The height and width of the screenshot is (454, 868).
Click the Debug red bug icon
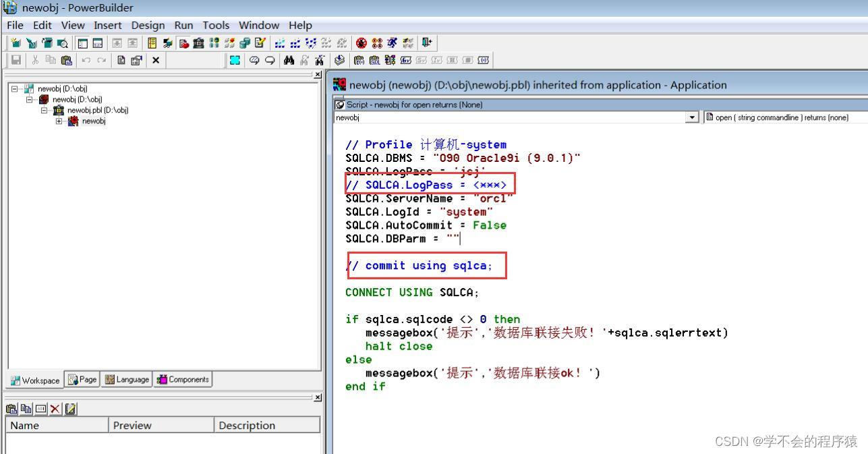coord(361,43)
